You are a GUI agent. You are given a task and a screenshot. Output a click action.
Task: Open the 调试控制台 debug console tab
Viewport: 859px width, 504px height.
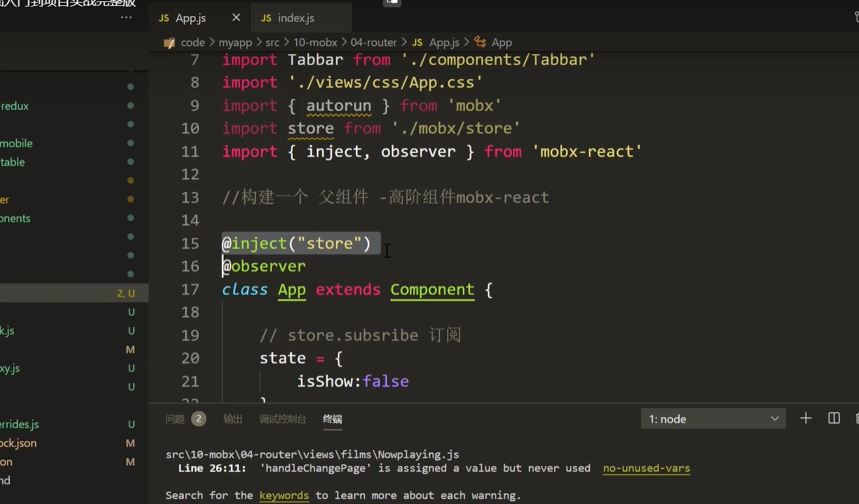[283, 419]
